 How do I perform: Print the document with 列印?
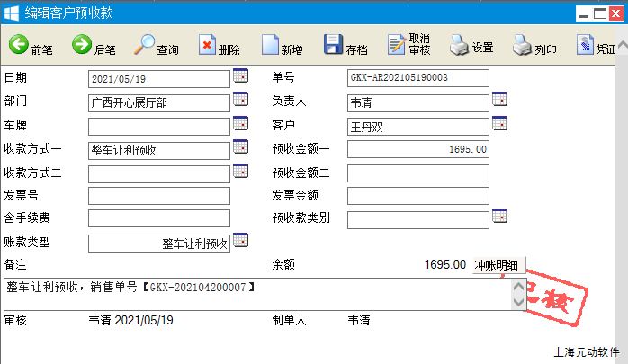(x=534, y=46)
